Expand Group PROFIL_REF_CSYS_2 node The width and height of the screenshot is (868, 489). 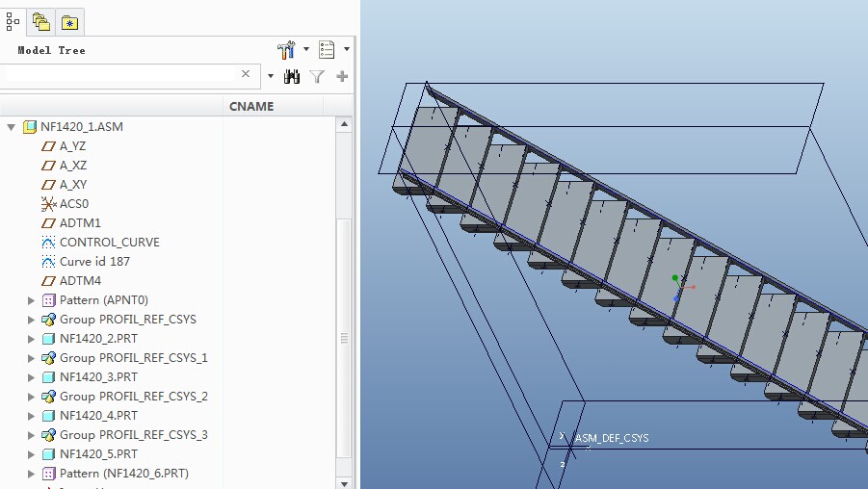(32, 397)
